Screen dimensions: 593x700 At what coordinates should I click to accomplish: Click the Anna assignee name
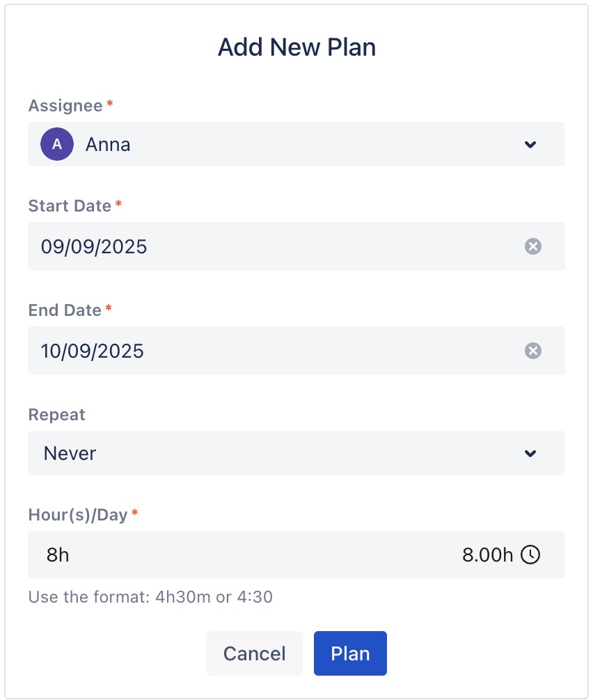pos(108,145)
